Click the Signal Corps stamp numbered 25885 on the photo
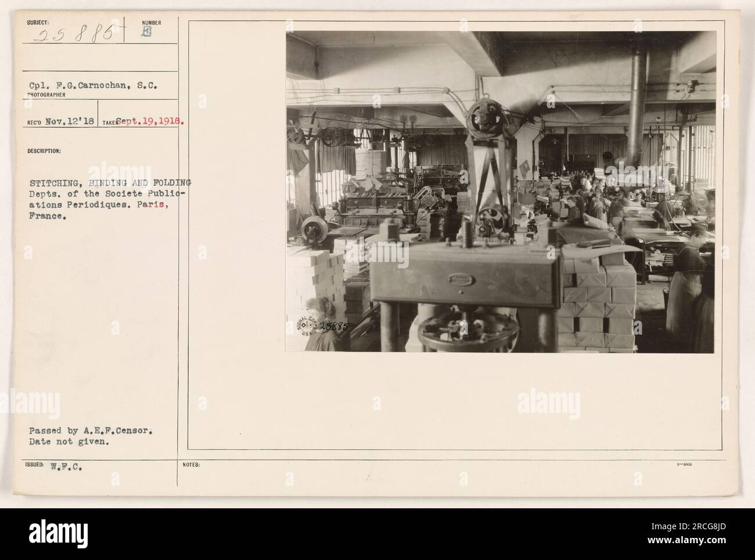The height and width of the screenshot is (560, 755). [323, 326]
